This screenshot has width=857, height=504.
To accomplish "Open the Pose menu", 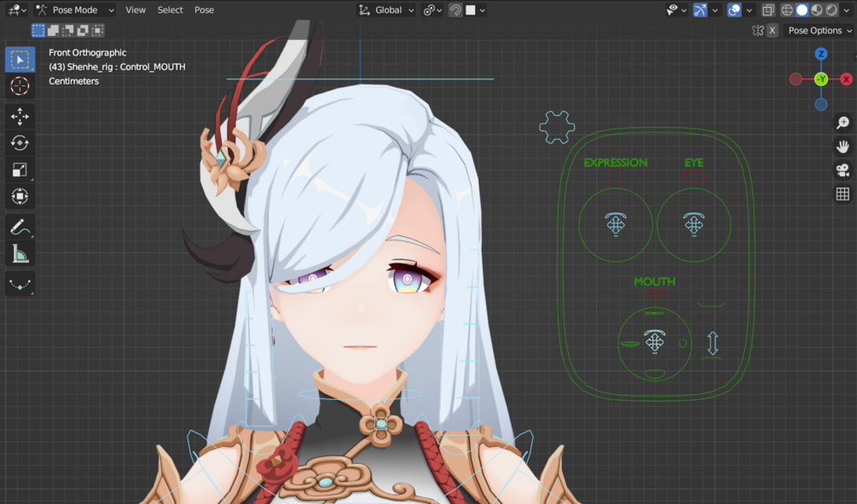I will (204, 10).
